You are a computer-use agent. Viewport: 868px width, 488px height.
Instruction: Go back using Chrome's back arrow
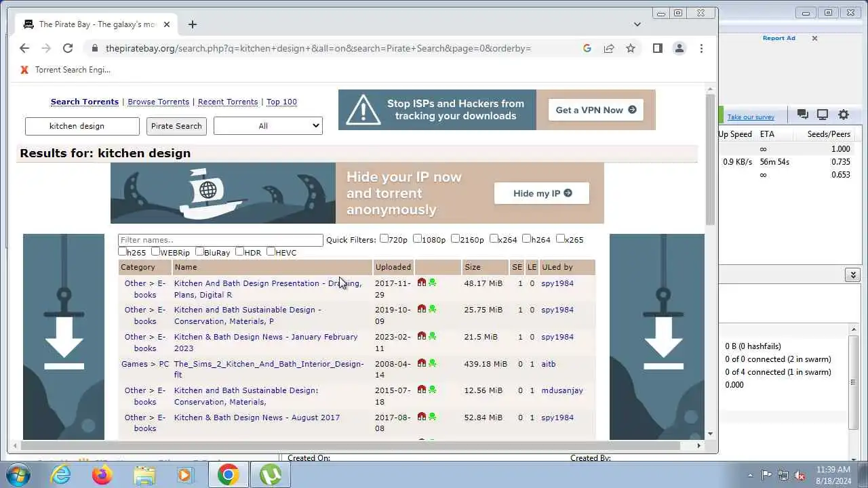(24, 48)
